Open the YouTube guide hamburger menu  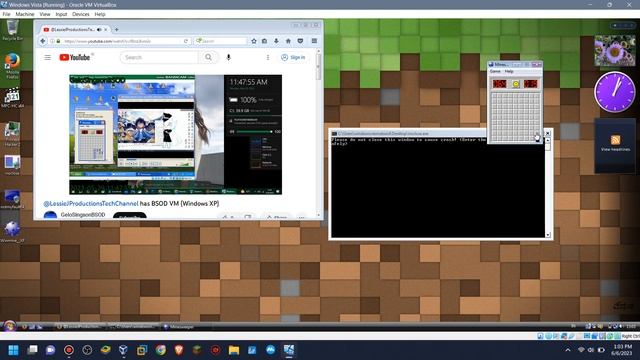pyautogui.click(x=48, y=58)
